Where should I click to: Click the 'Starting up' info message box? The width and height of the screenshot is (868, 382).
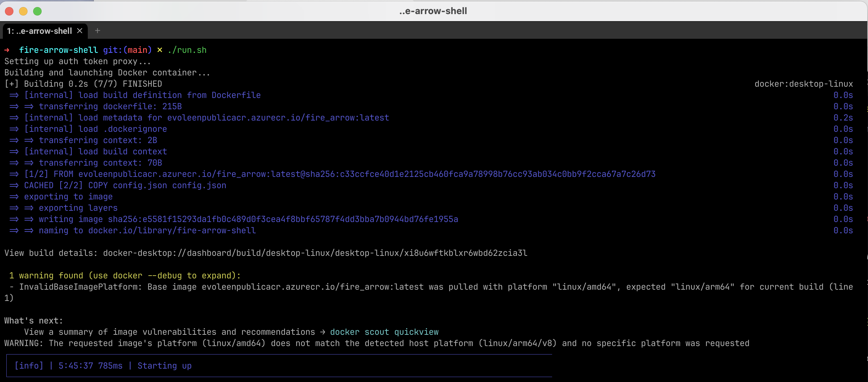pos(164,366)
